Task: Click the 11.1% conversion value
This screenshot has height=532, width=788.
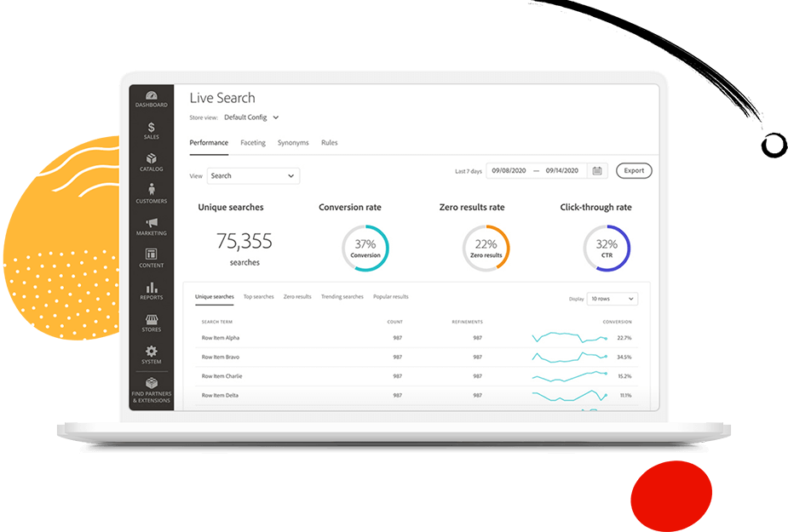Action: pos(625,395)
